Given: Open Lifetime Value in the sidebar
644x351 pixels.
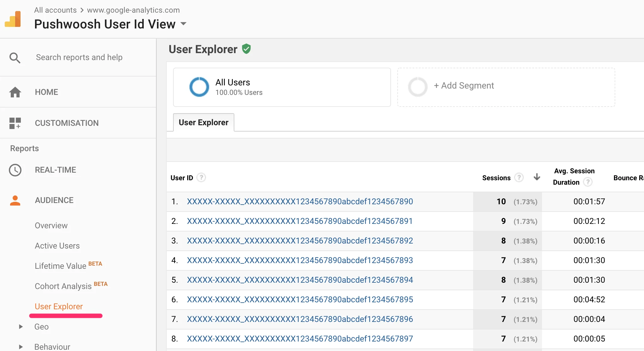Looking at the screenshot, I should tap(60, 266).
